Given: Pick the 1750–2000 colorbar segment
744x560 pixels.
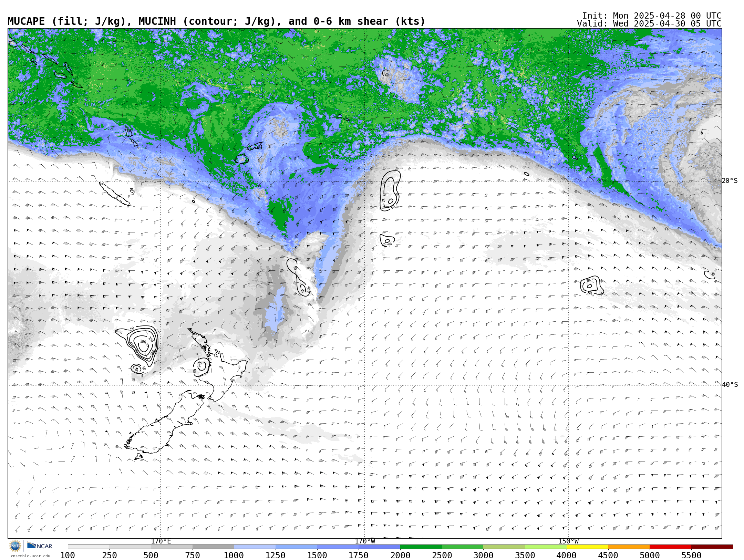Looking at the screenshot, I should pyautogui.click(x=380, y=547).
